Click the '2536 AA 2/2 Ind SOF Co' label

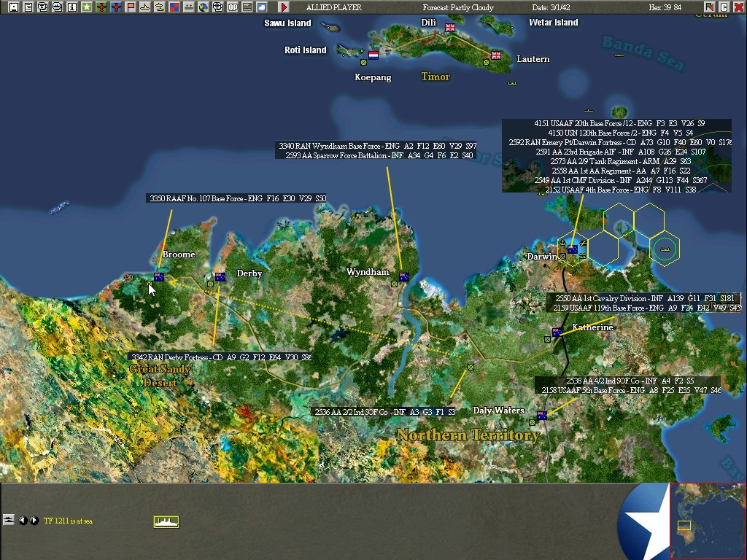click(x=385, y=412)
